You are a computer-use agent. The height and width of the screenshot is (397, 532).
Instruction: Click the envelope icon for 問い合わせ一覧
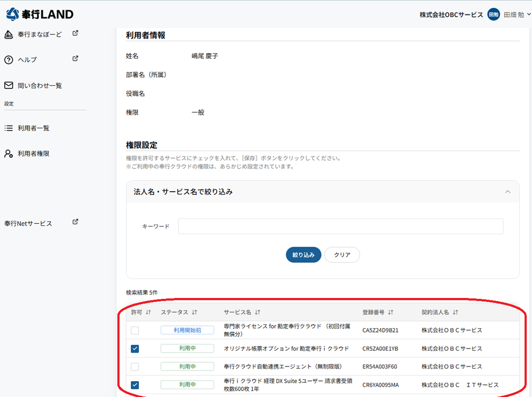tap(8, 85)
